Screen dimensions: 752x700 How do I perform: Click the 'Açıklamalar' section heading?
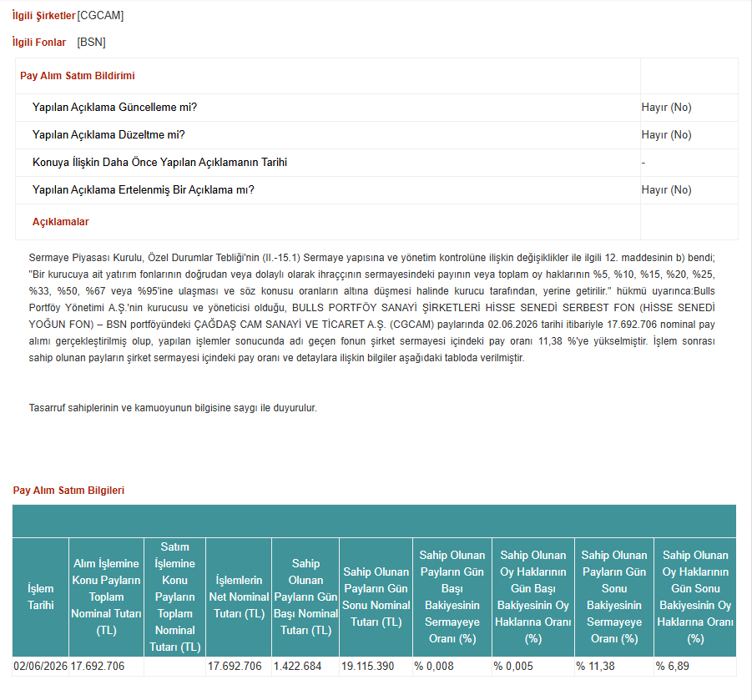click(60, 221)
